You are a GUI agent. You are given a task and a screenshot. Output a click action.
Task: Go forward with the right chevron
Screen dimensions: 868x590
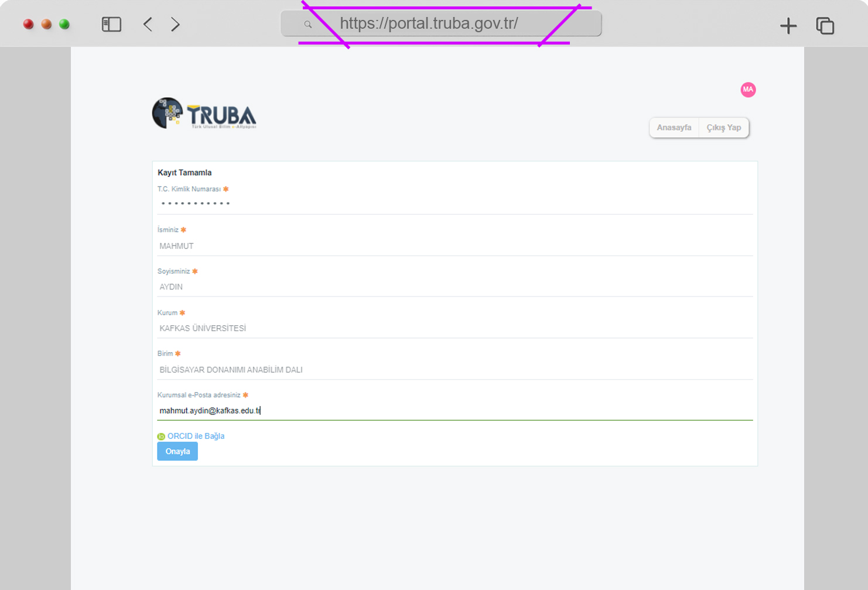click(175, 24)
